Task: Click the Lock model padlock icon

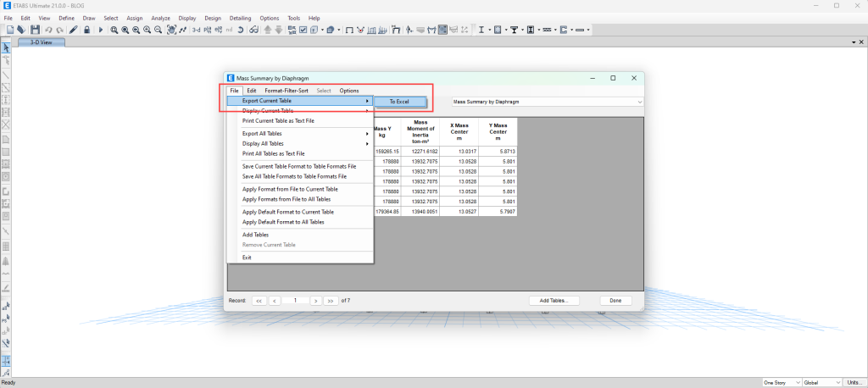Action: (x=87, y=30)
